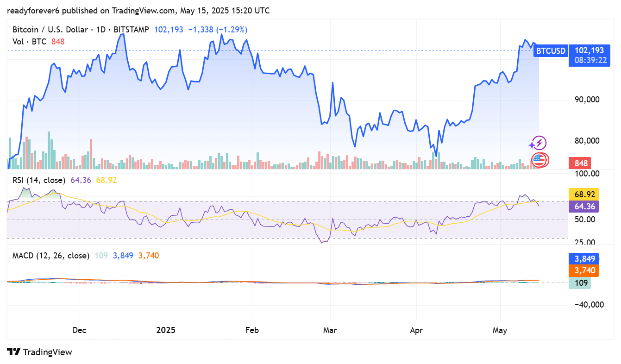Image resolution: width=621 pixels, height=364 pixels.
Task: Click the volume value 848 in legend
Action: click(x=57, y=42)
